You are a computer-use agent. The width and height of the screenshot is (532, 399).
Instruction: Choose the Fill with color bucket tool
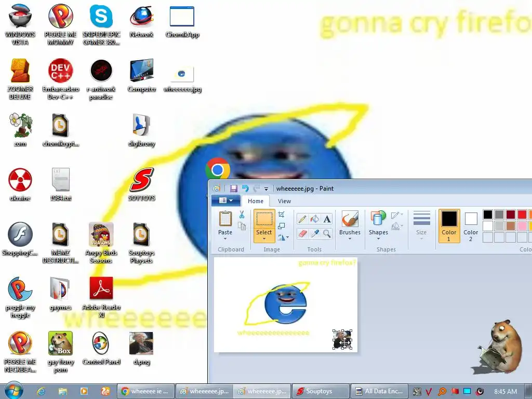tap(314, 219)
